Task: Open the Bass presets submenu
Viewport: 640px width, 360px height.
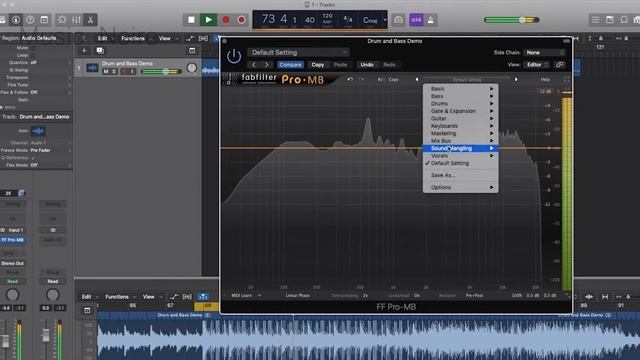Action: click(460, 96)
